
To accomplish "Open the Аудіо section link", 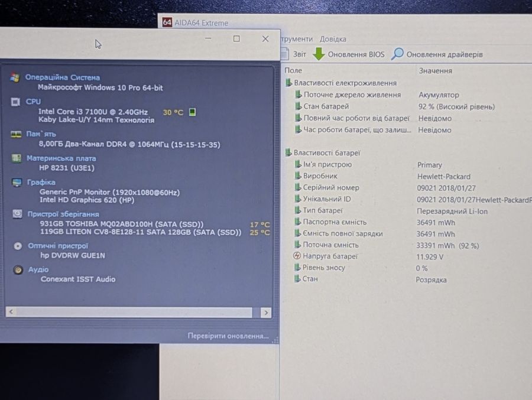I will [38, 269].
